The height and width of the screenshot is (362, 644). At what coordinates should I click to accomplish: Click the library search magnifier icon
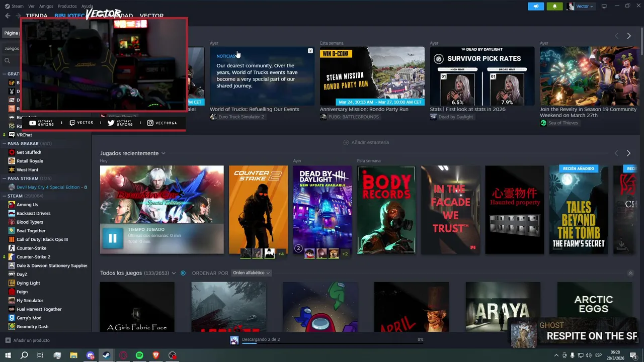(8, 60)
